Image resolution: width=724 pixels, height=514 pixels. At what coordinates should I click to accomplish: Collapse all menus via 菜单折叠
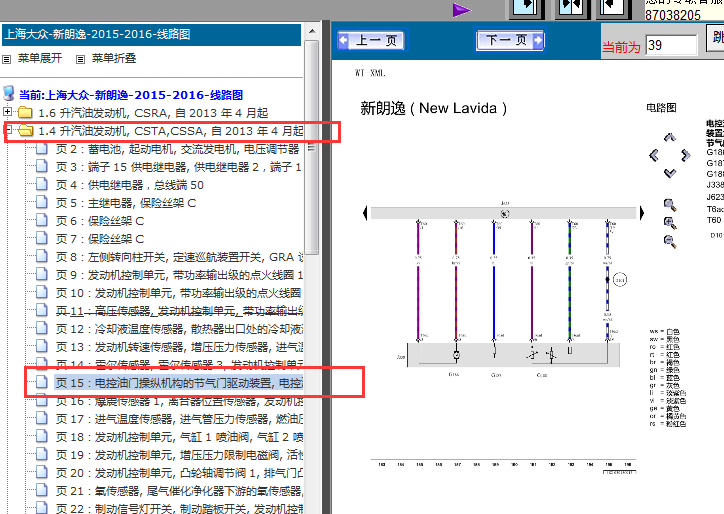(x=114, y=58)
